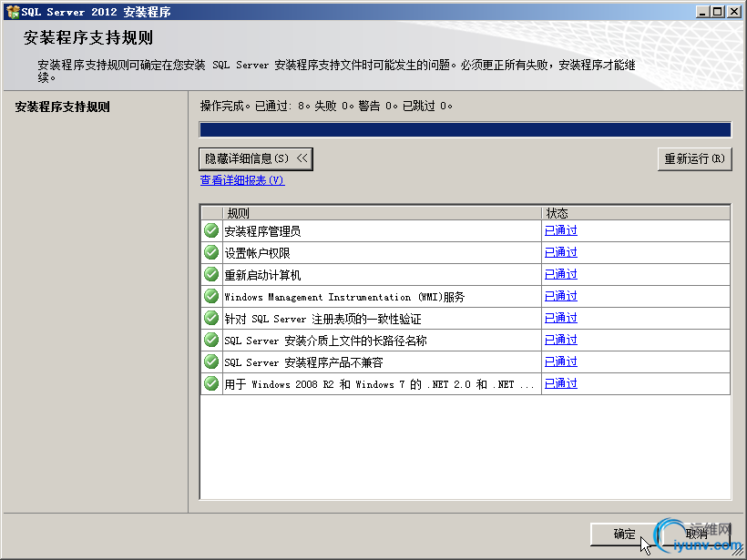Open 已通过 status link for 设置帐户权限
The image size is (747, 560).
tap(561, 252)
